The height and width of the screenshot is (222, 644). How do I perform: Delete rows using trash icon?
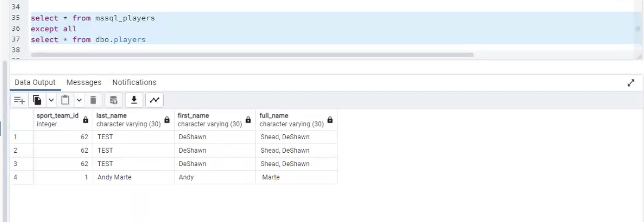pos(93,101)
